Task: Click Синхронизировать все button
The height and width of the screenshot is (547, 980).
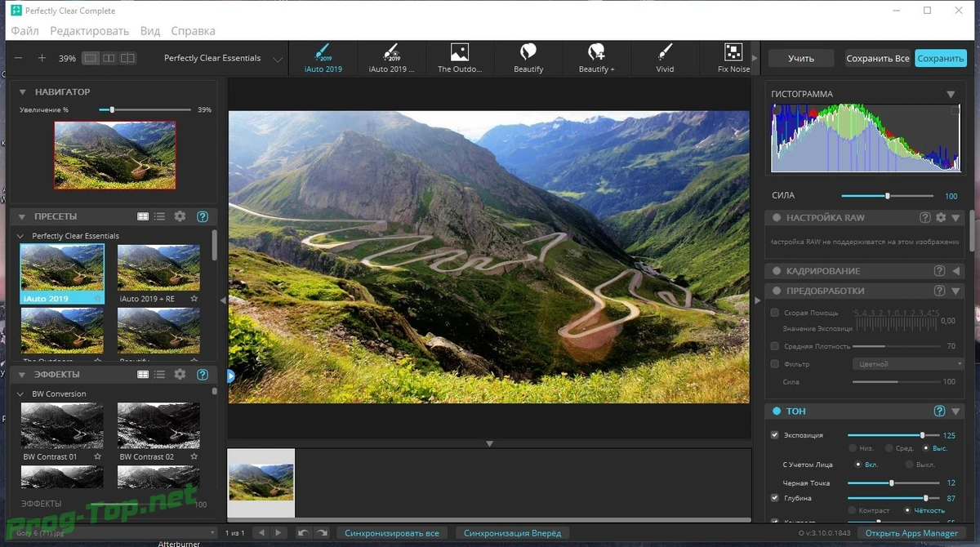Action: coord(392,533)
